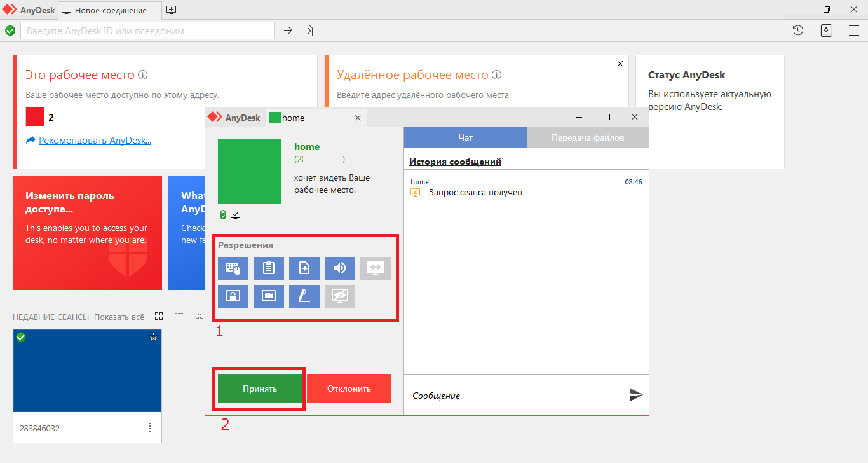Select the Запрос сеанса получен message

pos(475,192)
